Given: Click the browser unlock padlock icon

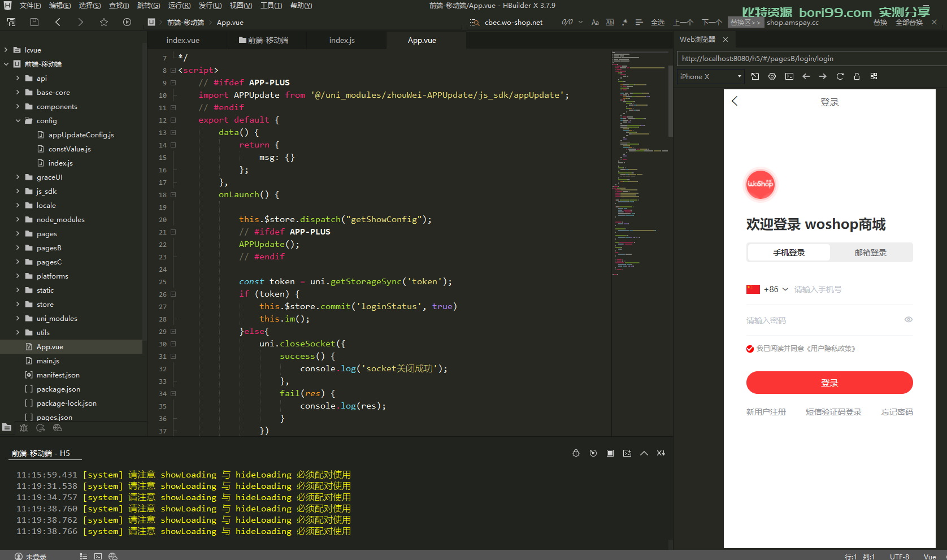Looking at the screenshot, I should (x=857, y=76).
